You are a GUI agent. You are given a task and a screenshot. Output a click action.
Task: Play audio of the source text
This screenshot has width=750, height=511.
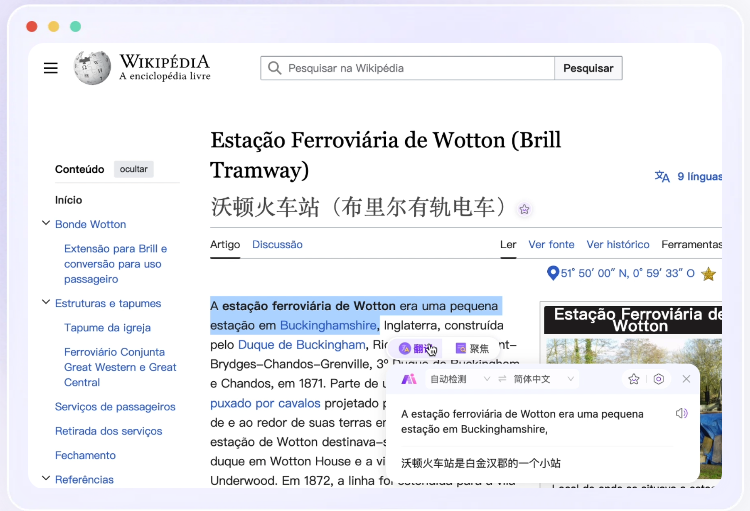click(x=682, y=413)
